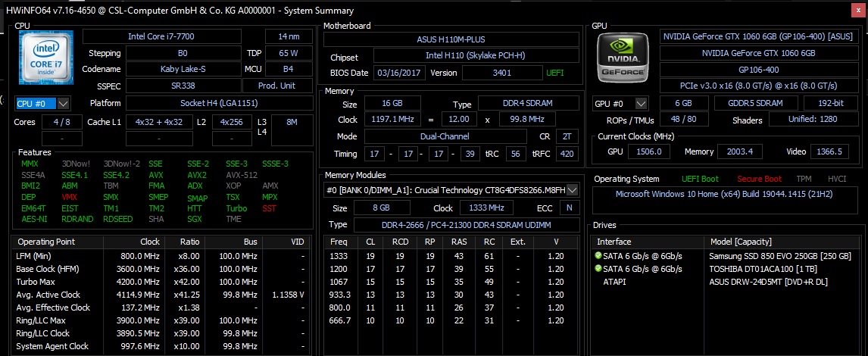Screen dimensions: 868x356
Task: Click the red Secure Boot label
Action: [x=760, y=179]
